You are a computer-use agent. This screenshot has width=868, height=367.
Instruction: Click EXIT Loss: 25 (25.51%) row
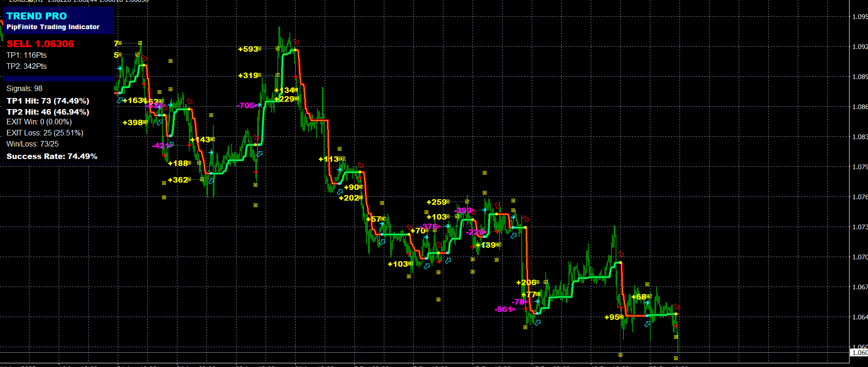(x=45, y=133)
